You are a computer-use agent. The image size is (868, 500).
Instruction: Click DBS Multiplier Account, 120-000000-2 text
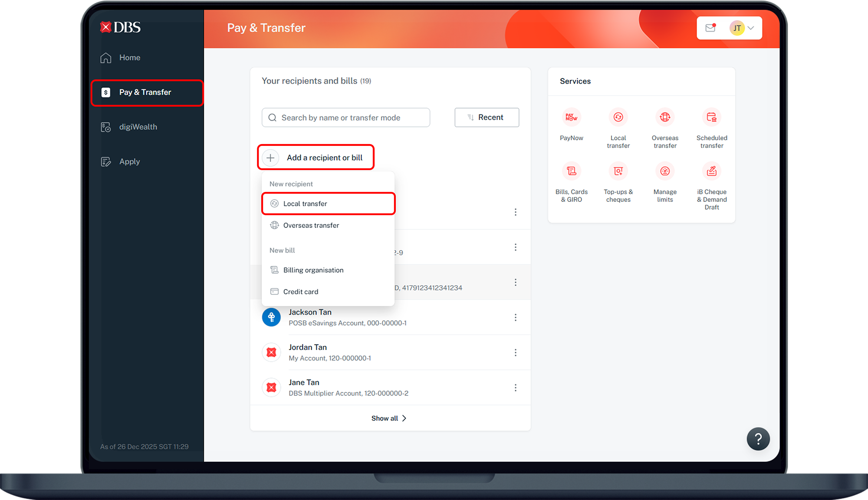pyautogui.click(x=349, y=394)
